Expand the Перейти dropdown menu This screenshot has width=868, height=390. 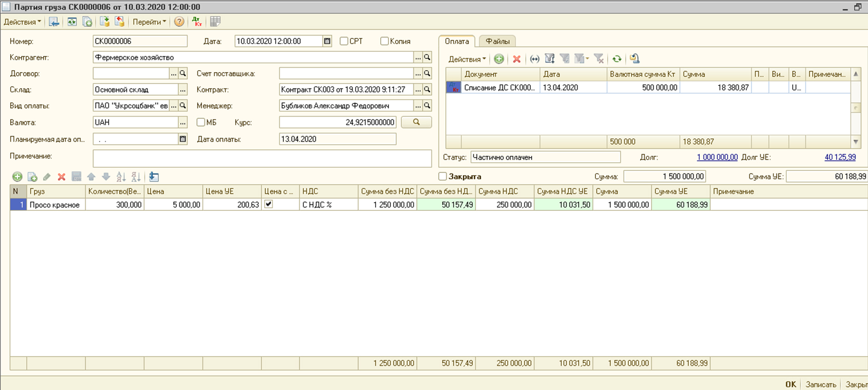(x=149, y=22)
